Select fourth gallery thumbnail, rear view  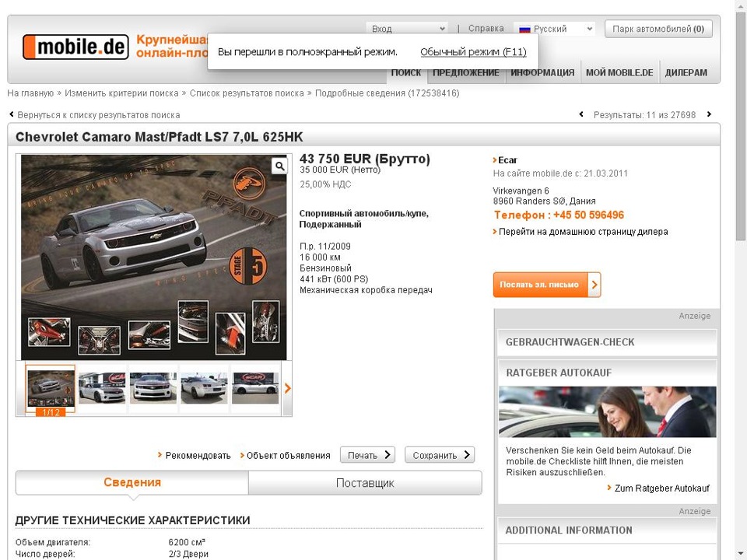pyautogui.click(x=204, y=388)
